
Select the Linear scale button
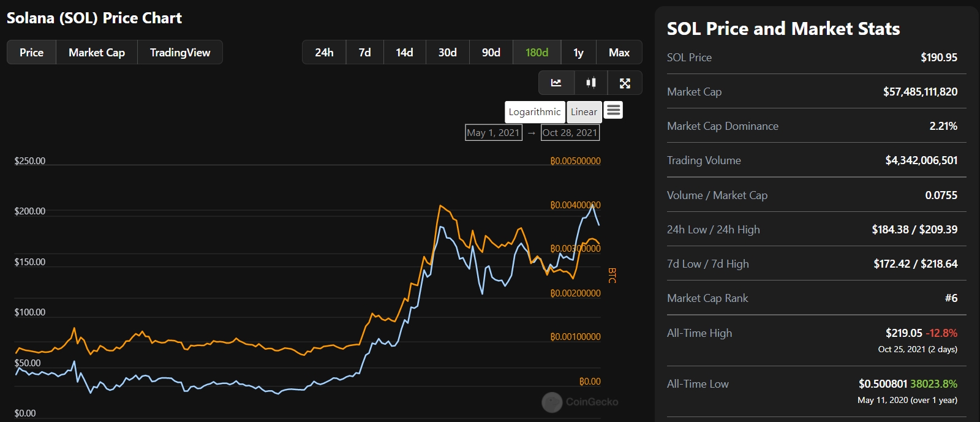[x=584, y=112]
